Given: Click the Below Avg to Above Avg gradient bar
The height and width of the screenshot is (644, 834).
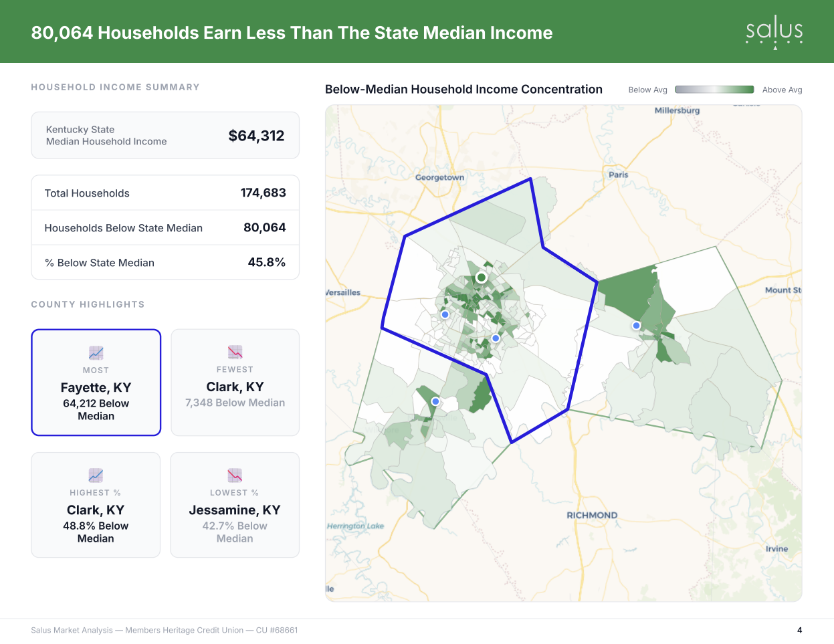Looking at the screenshot, I should pos(714,90).
